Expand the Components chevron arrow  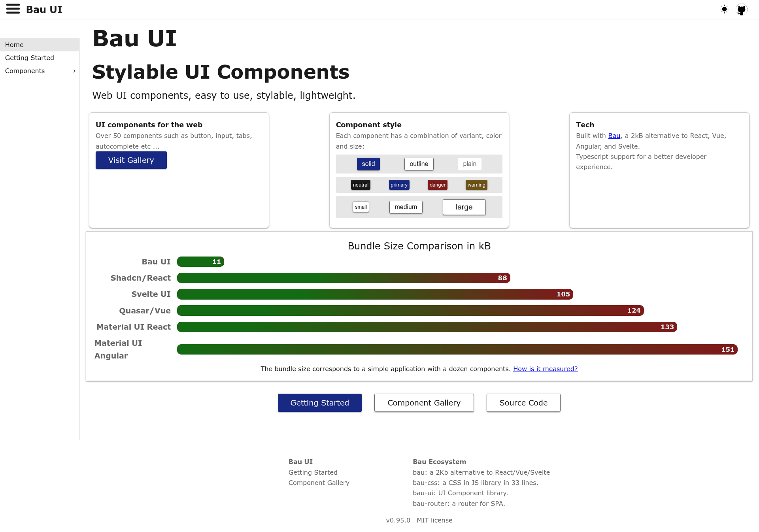point(74,71)
